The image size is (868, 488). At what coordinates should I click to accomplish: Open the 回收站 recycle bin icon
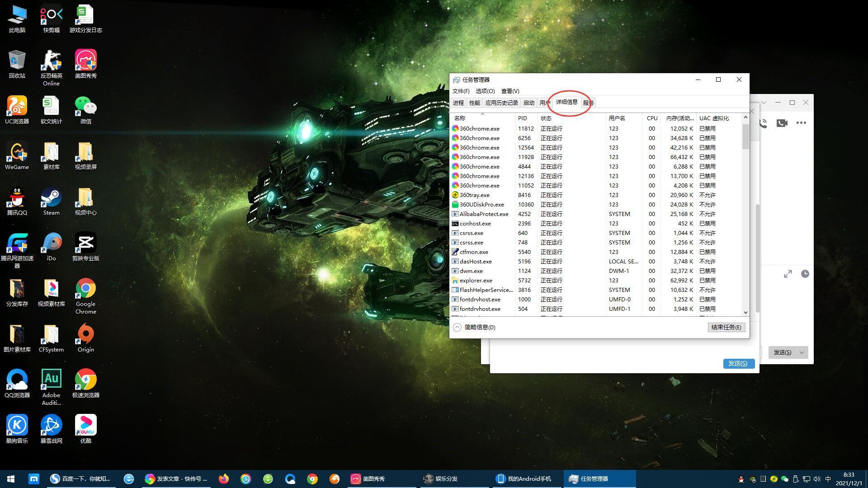[17, 65]
